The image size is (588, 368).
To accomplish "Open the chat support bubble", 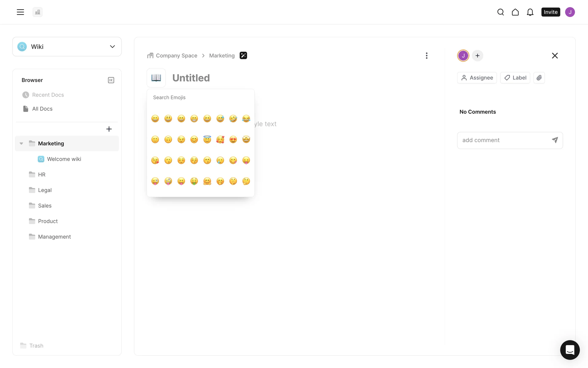I will point(570,350).
